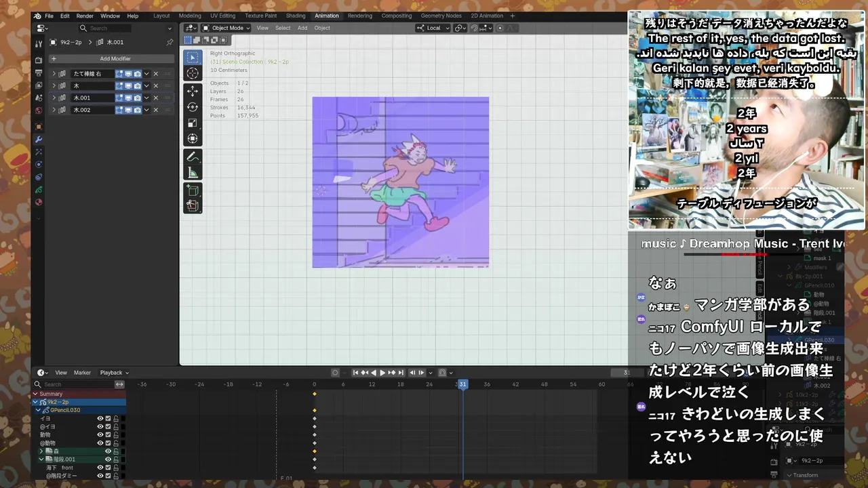Toggle the @イヨ channel checkbox

pos(108,426)
